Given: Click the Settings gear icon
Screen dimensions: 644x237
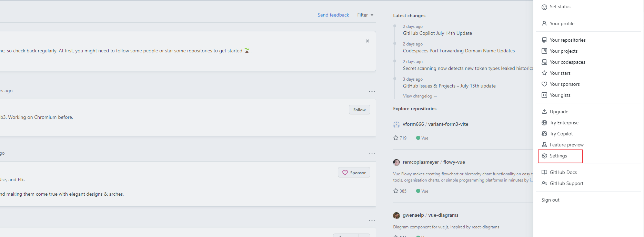Looking at the screenshot, I should coord(544,156).
